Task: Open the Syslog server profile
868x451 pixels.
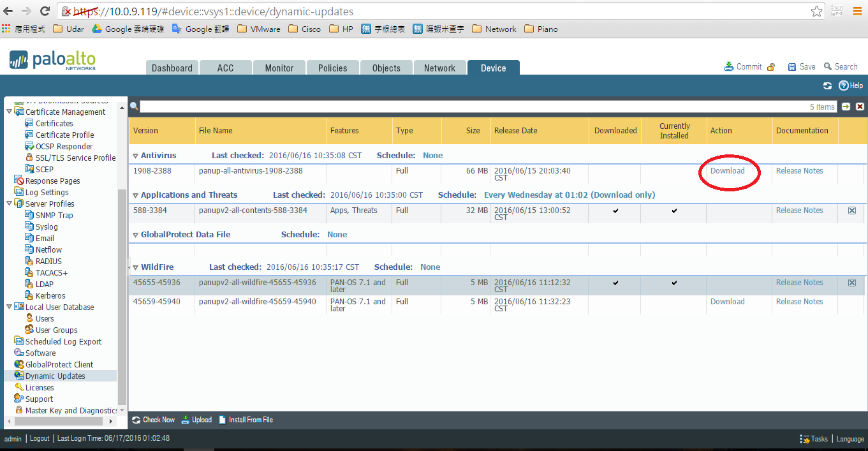Action: (47, 227)
